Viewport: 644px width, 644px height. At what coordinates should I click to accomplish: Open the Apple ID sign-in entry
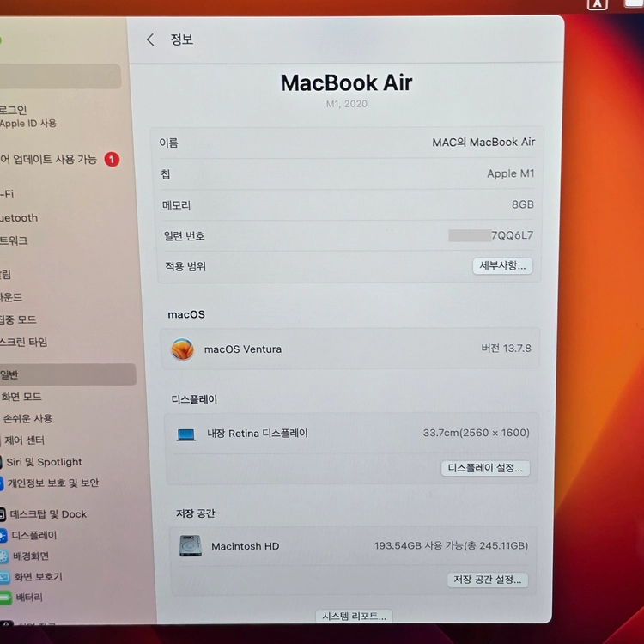pos(28,116)
